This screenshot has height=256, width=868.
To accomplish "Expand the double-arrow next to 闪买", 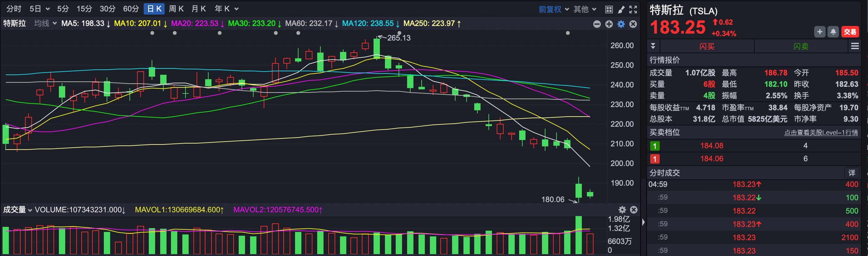I will pyautogui.click(x=653, y=46).
